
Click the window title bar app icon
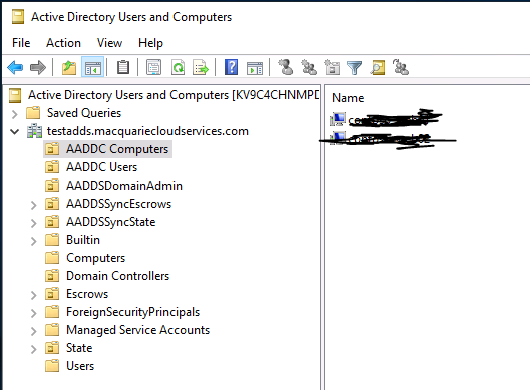point(18,17)
